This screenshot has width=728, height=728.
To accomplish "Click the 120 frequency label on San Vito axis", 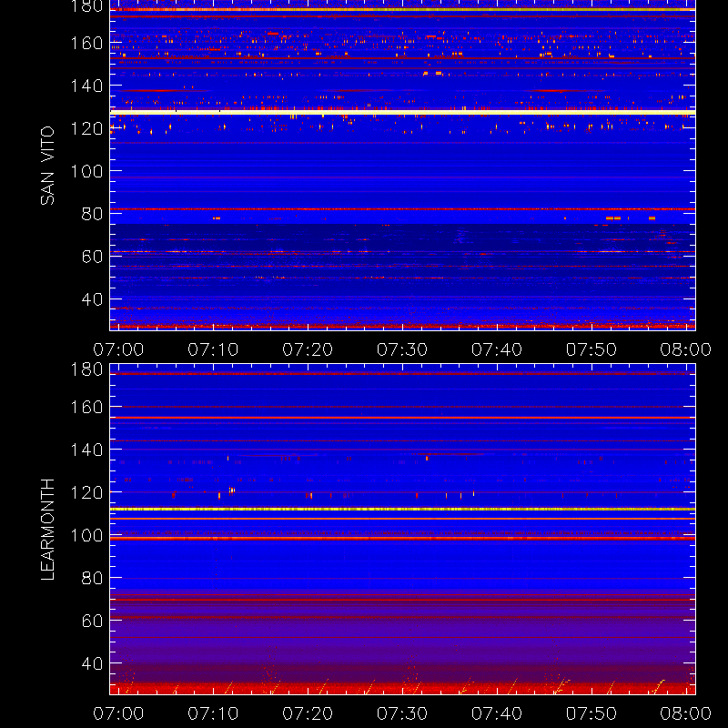I will click(86, 128).
